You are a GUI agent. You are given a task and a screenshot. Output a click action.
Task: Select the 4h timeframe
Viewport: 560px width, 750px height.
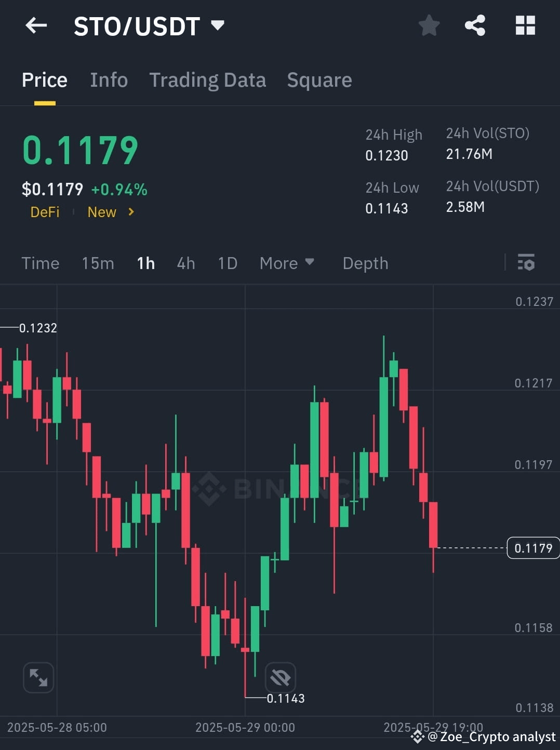point(185,263)
